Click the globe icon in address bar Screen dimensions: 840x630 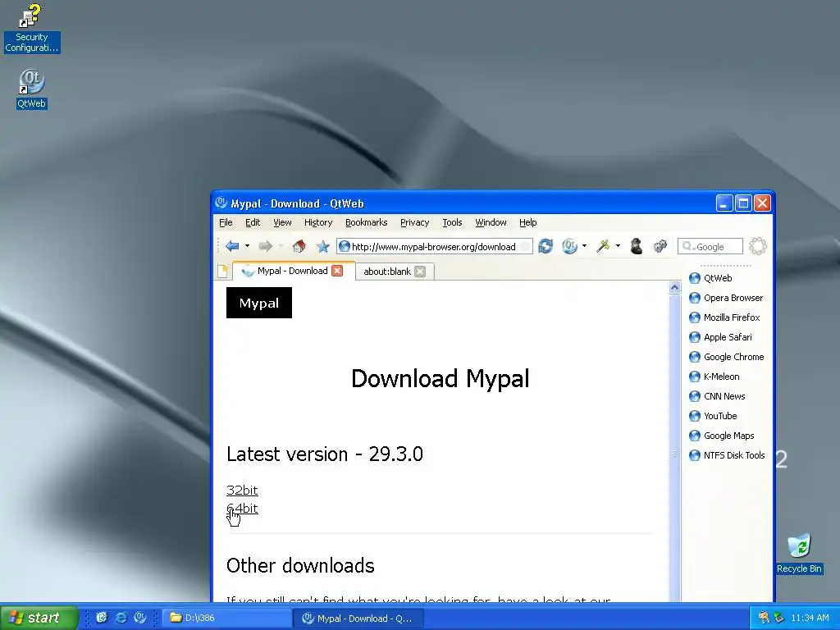tap(345, 246)
